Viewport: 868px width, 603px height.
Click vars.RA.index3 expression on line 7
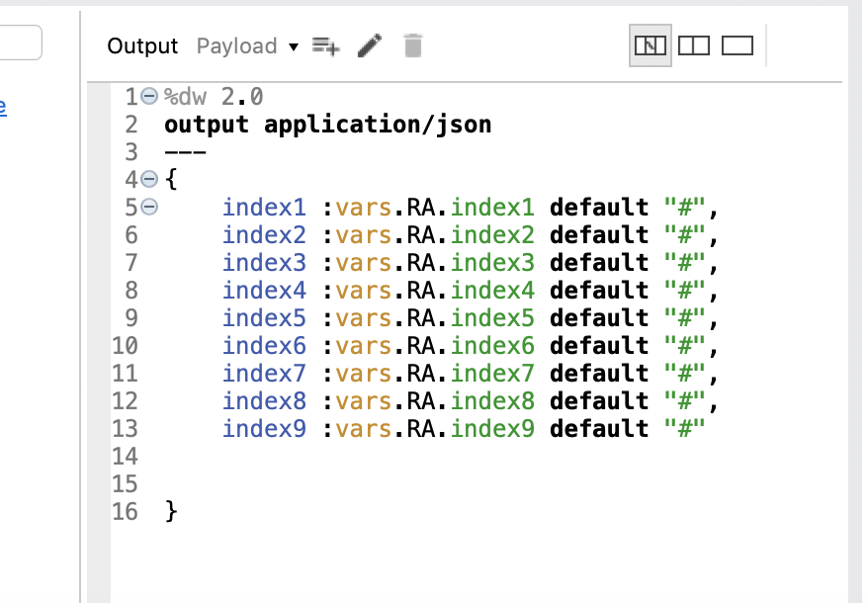tap(435, 263)
